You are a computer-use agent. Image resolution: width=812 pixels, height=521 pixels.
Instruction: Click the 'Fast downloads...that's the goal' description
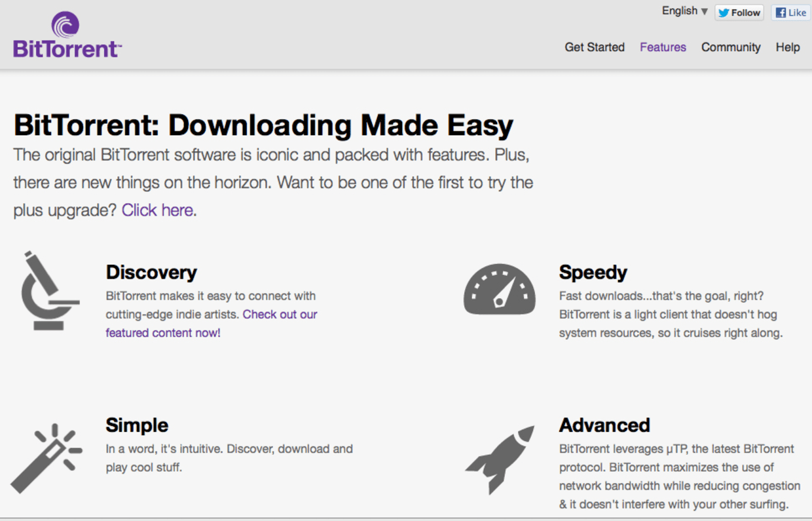click(x=671, y=315)
